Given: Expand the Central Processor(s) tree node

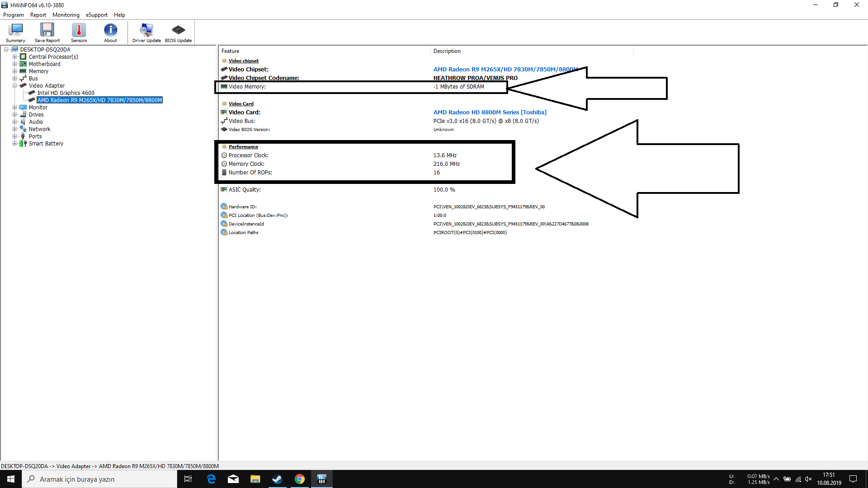Looking at the screenshot, I should click(x=14, y=57).
